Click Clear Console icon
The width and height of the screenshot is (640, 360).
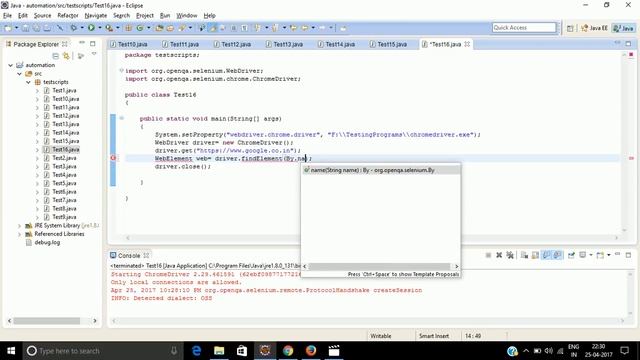(524, 255)
